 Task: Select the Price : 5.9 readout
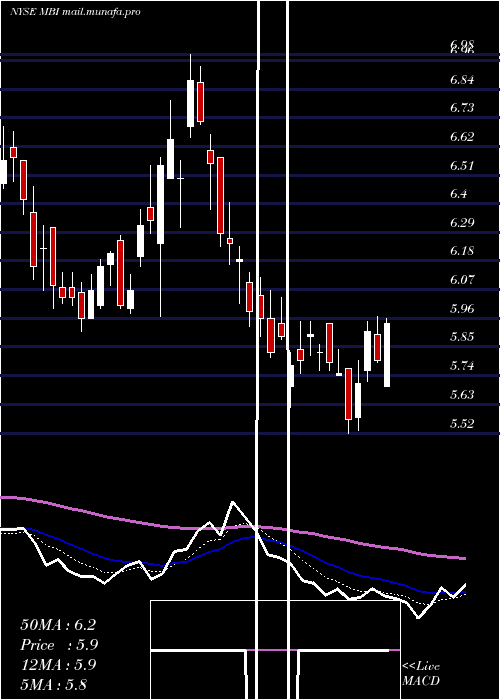[59, 645]
